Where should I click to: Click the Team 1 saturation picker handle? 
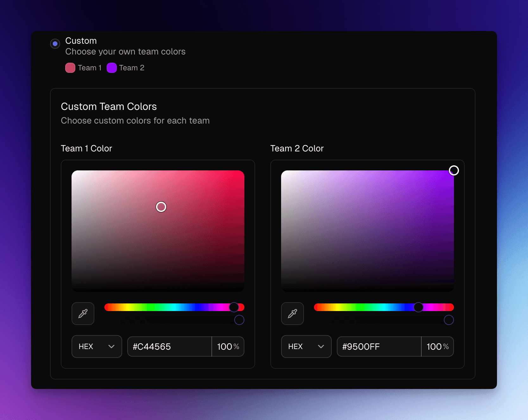[161, 207]
